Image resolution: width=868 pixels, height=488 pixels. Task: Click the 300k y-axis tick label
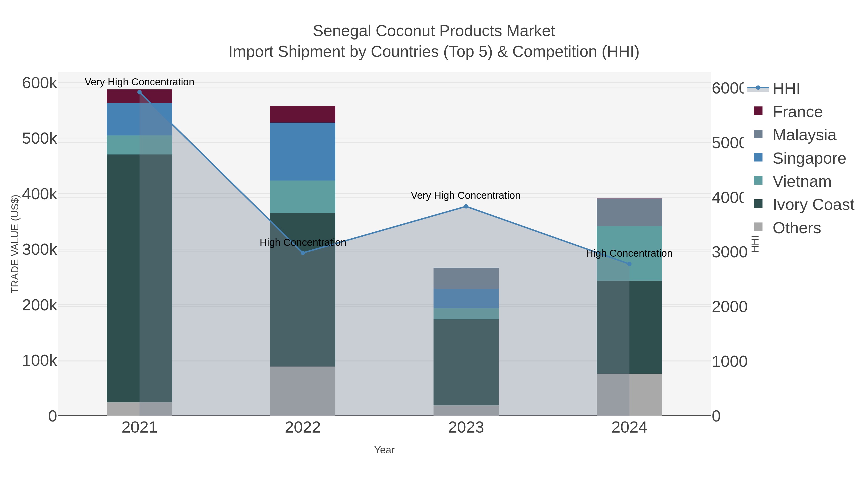[40, 250]
